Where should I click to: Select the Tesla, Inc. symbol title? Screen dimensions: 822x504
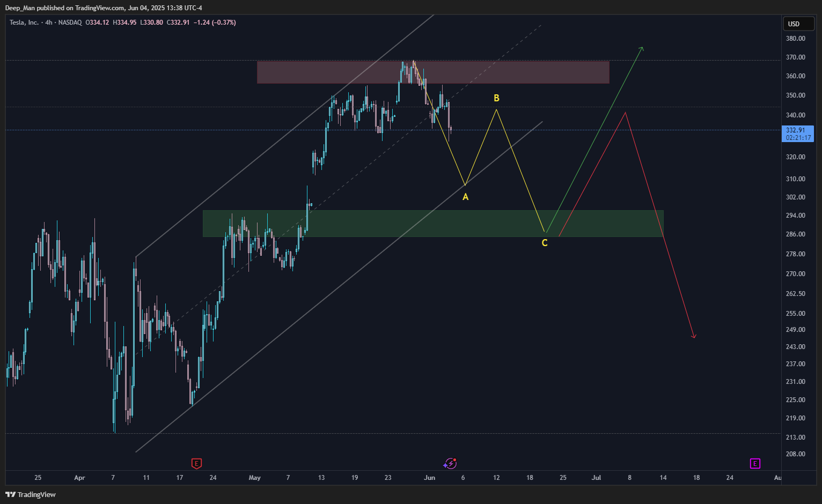tap(24, 23)
